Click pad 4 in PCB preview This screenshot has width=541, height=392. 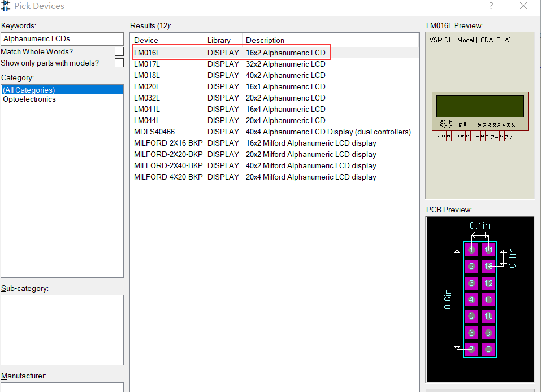pyautogui.click(x=471, y=299)
